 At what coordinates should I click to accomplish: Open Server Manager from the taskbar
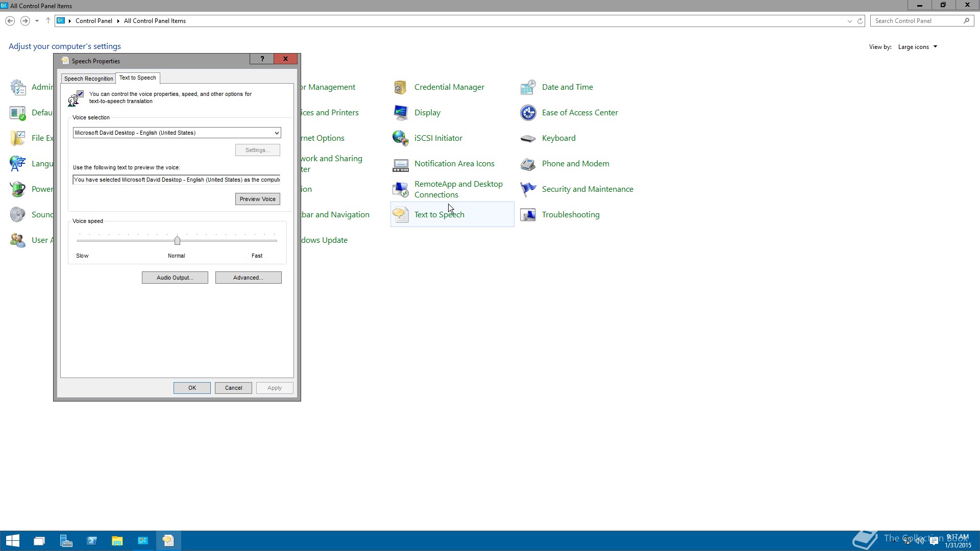coord(66,541)
